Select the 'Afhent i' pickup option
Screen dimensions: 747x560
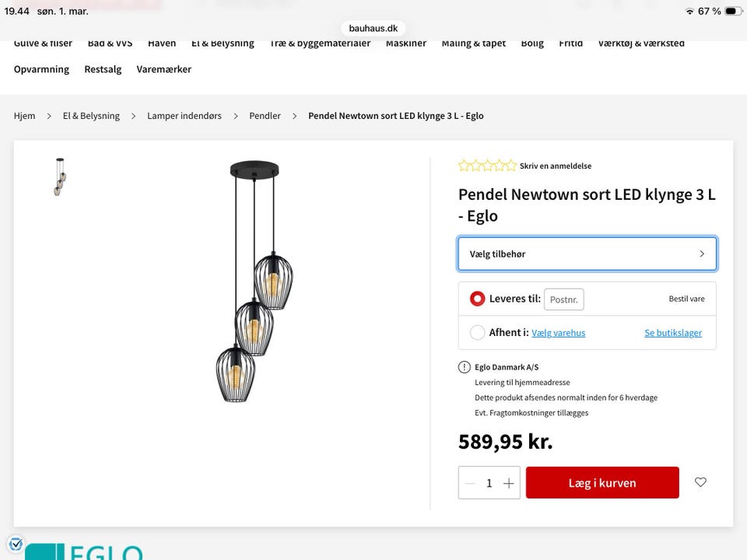pos(477,333)
